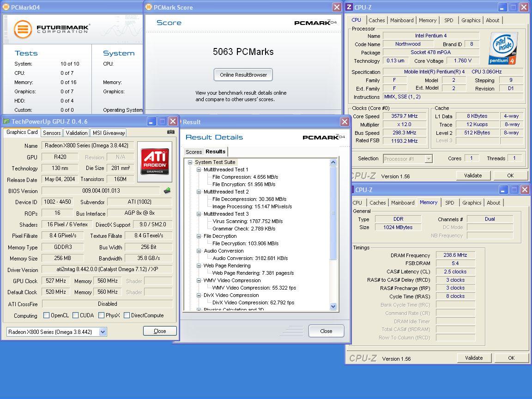Switch to the Validation tab in GPU-Z
This screenshot has height=399, width=532.
click(x=76, y=133)
